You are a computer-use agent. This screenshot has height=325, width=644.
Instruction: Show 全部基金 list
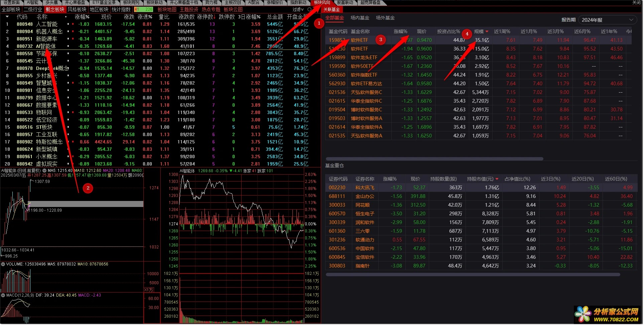tap(334, 18)
